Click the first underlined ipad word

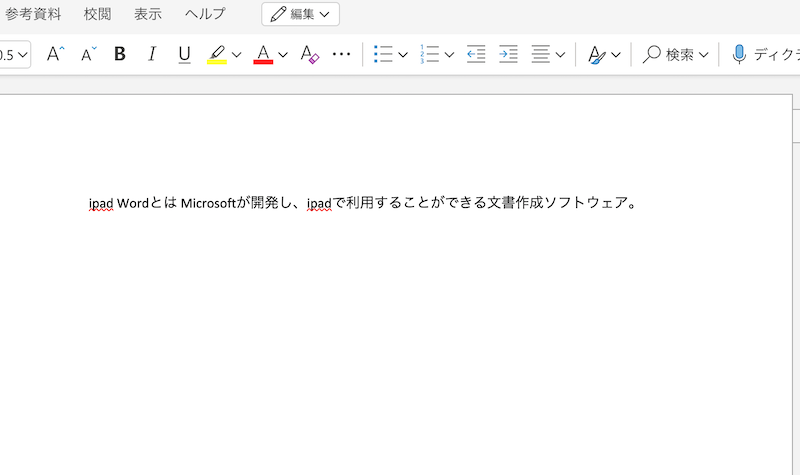(x=101, y=204)
